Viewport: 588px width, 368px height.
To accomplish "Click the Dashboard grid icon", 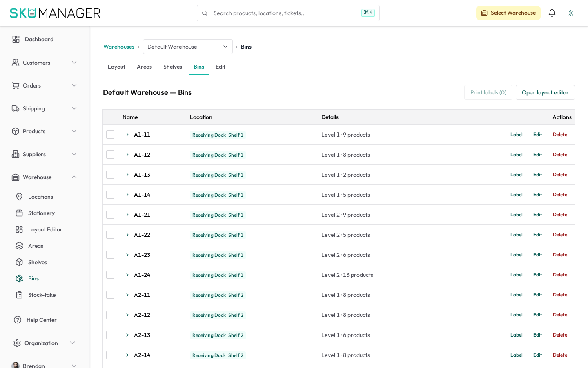I will tap(16, 39).
